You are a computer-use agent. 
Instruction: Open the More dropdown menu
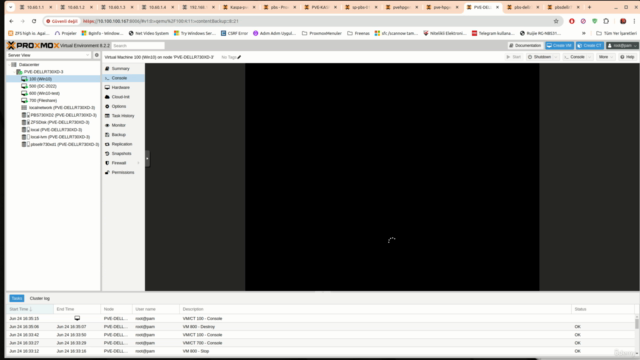(605, 57)
